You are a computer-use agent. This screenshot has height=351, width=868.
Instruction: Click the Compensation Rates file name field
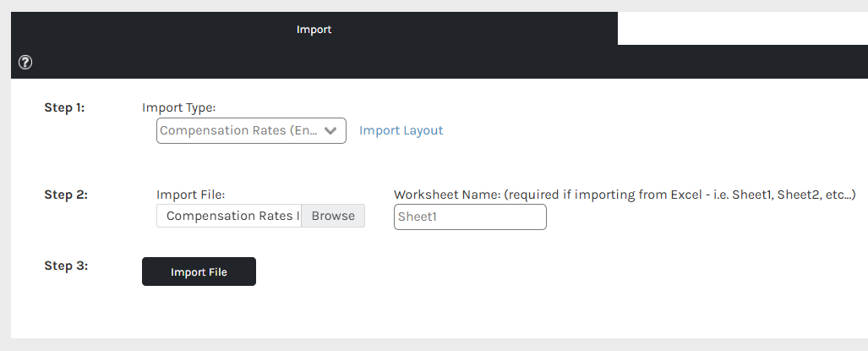pyautogui.click(x=229, y=216)
